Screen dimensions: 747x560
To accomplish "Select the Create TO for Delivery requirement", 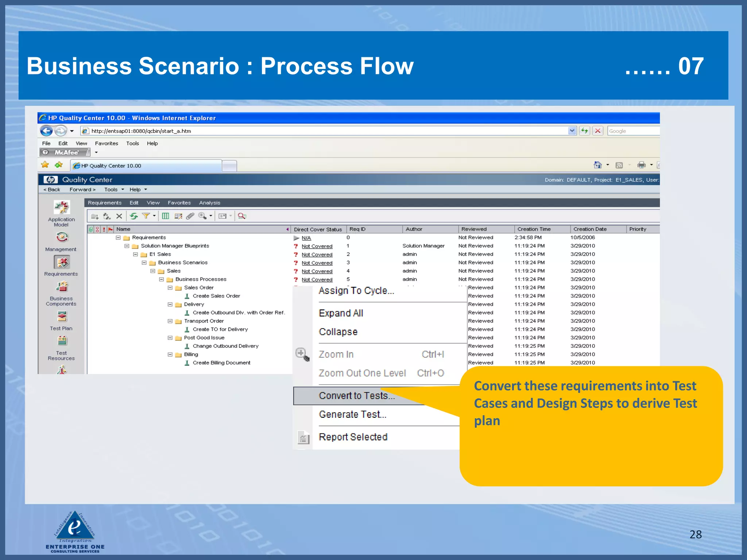I will pyautogui.click(x=220, y=330).
